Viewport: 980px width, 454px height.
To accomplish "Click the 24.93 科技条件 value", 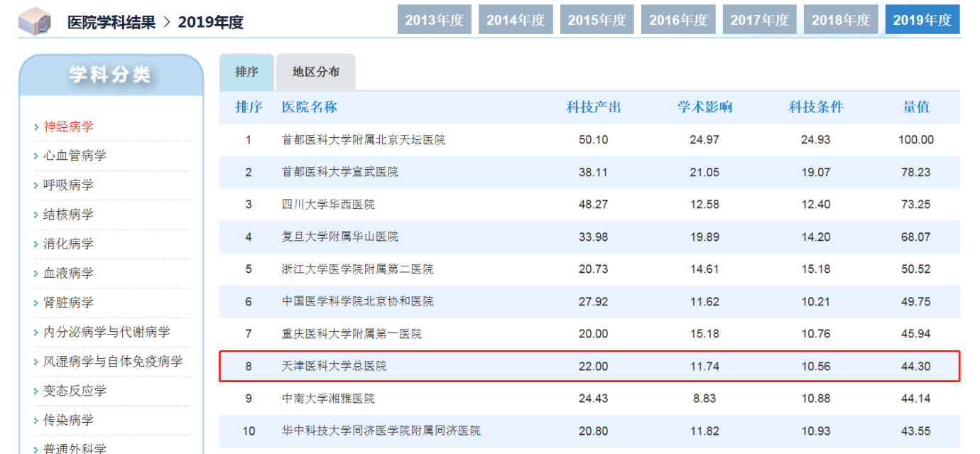I will [816, 140].
